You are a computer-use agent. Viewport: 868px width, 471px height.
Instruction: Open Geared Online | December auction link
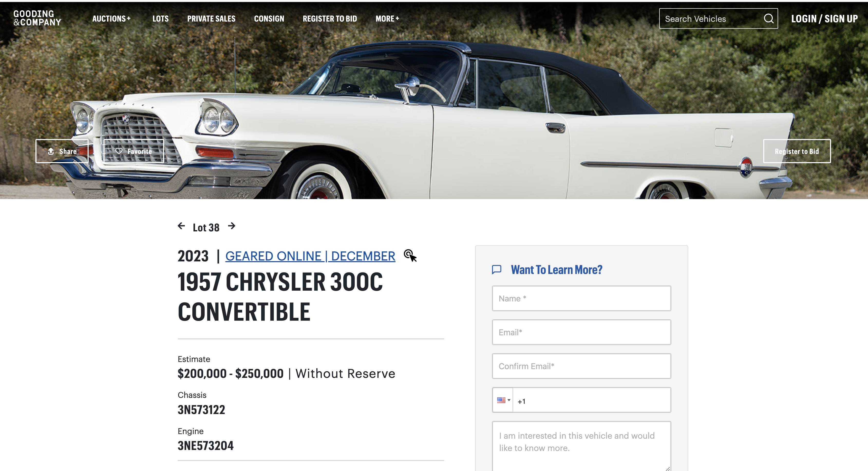[310, 256]
